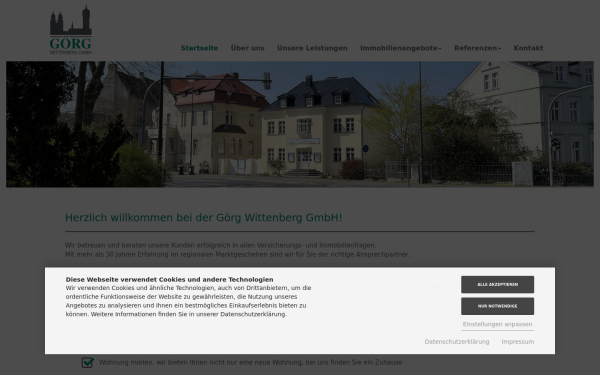Click the header photo of the office building
This screenshot has width=600, height=375.
point(300,124)
